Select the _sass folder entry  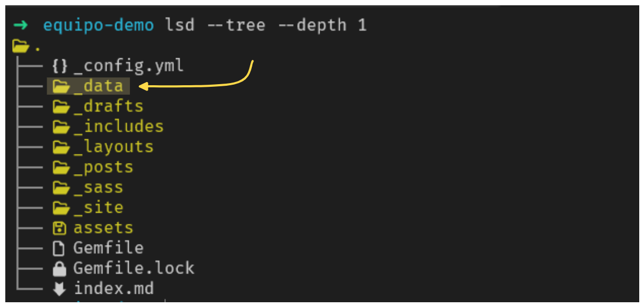88,187
